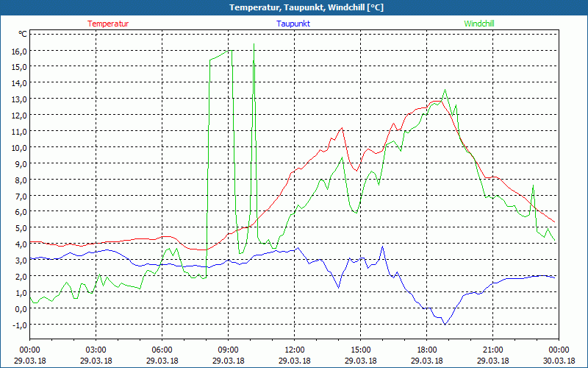Click the 11,0 y-axis value
588x368 pixels.
point(20,132)
